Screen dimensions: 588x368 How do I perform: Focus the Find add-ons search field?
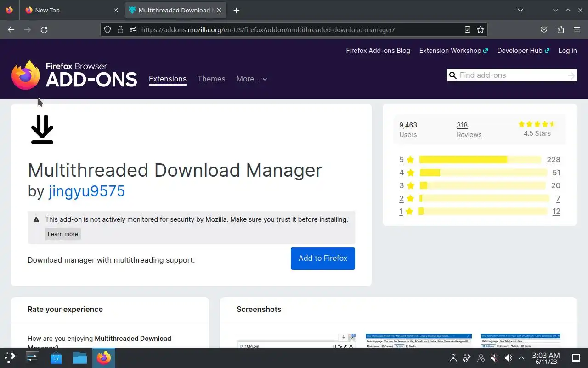(511, 75)
